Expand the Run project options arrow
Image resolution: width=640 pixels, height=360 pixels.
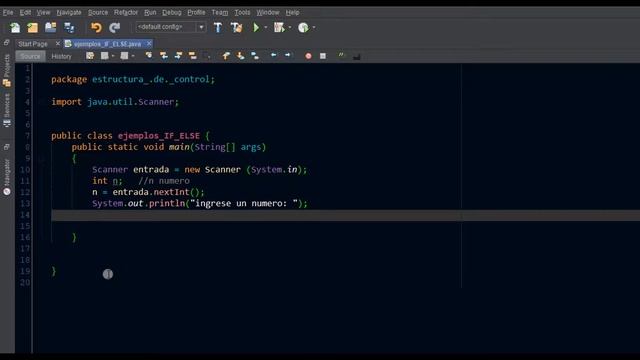point(266,27)
